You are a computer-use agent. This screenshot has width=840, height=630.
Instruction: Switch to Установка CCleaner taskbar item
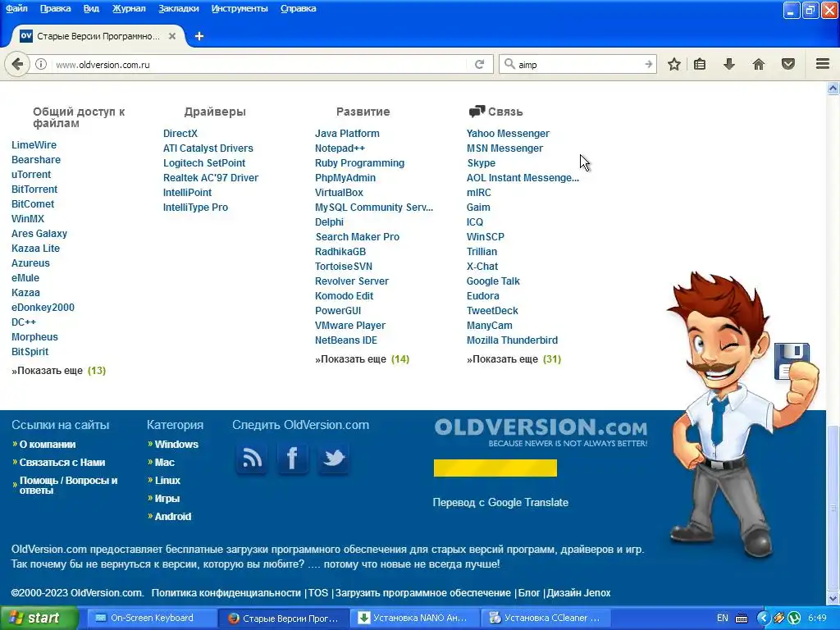click(546, 618)
